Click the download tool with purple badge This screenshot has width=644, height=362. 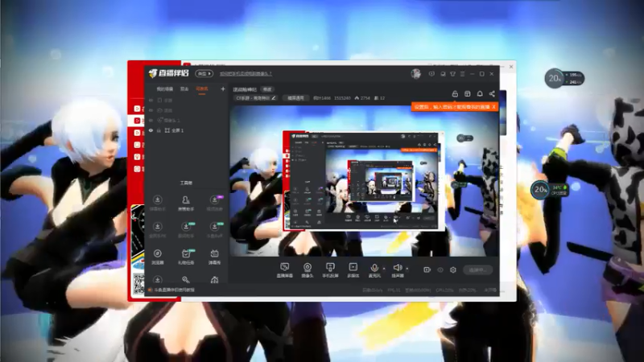(214, 203)
